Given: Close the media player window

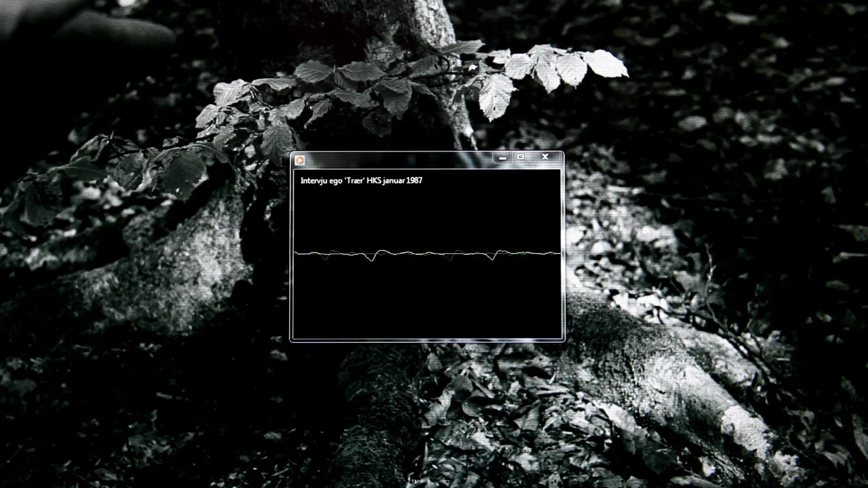Looking at the screenshot, I should tap(545, 157).
